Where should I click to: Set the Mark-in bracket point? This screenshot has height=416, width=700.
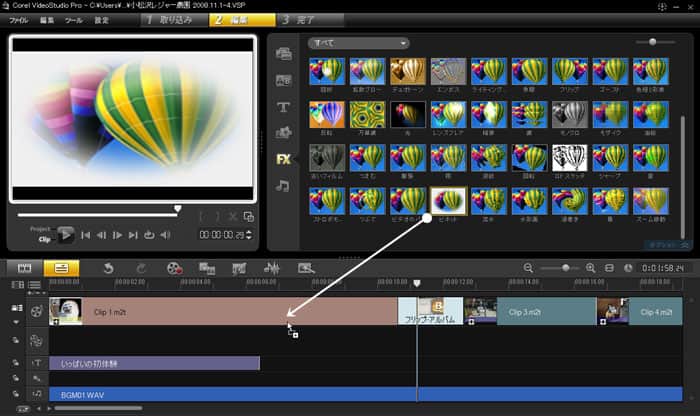coord(202,217)
